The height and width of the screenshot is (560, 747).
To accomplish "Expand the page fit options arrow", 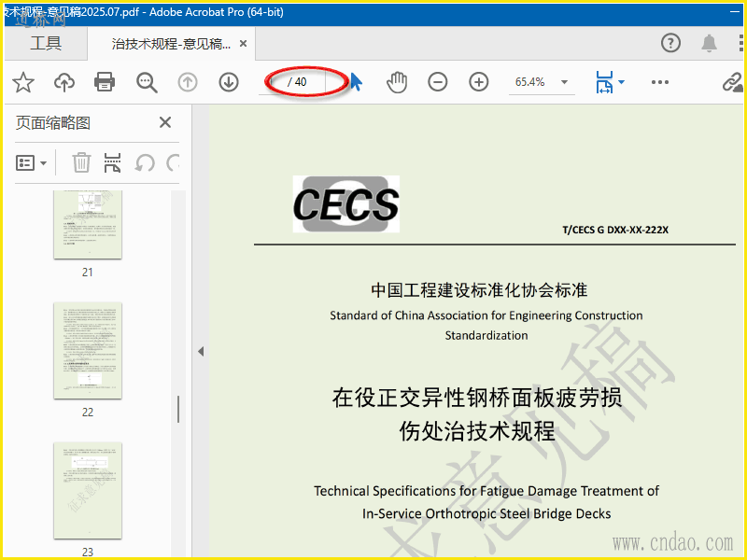I will click(621, 82).
